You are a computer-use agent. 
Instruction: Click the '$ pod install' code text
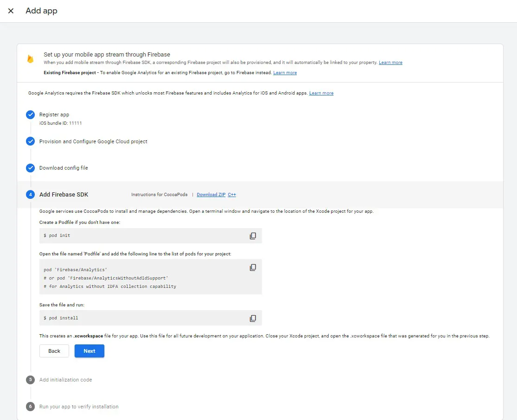pos(61,318)
